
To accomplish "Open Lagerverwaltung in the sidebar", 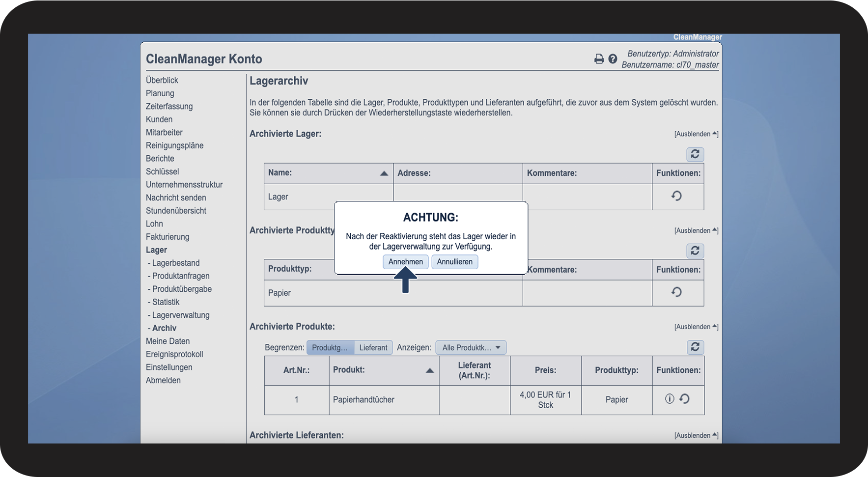I will [180, 315].
